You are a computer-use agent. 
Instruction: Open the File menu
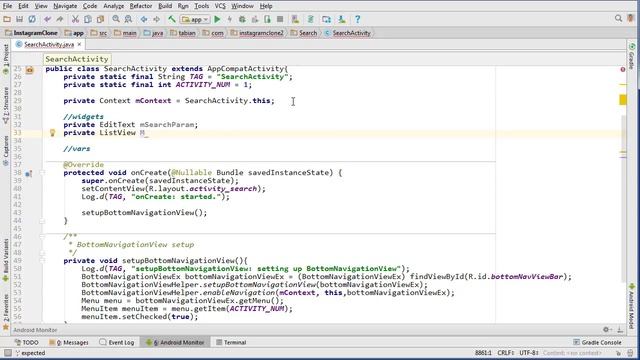7,6
